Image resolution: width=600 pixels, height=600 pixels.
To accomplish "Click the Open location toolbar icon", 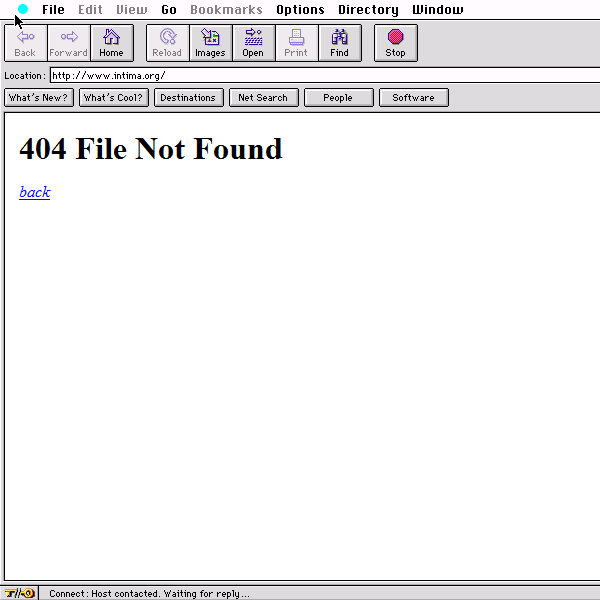I will pyautogui.click(x=253, y=43).
